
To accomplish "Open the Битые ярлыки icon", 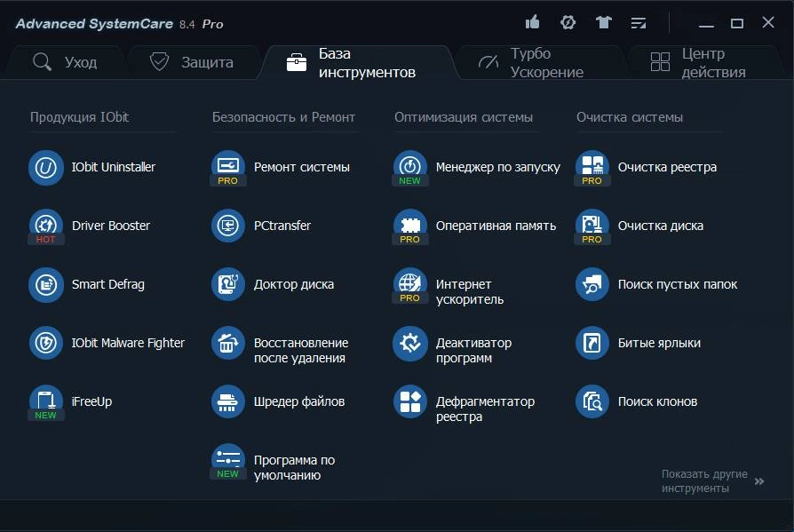I will [x=592, y=343].
